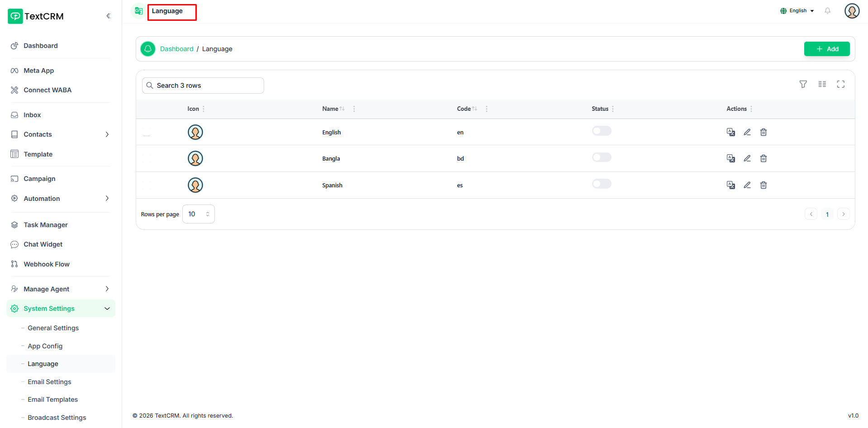This screenshot has width=868, height=428.
Task: Click the green Add button
Action: pyautogui.click(x=826, y=49)
